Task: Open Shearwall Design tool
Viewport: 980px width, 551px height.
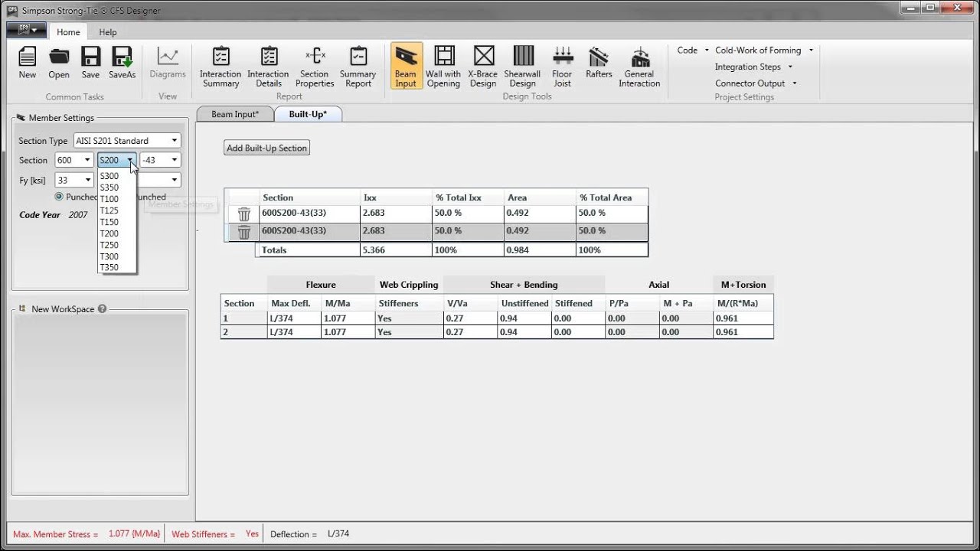Action: [x=523, y=67]
